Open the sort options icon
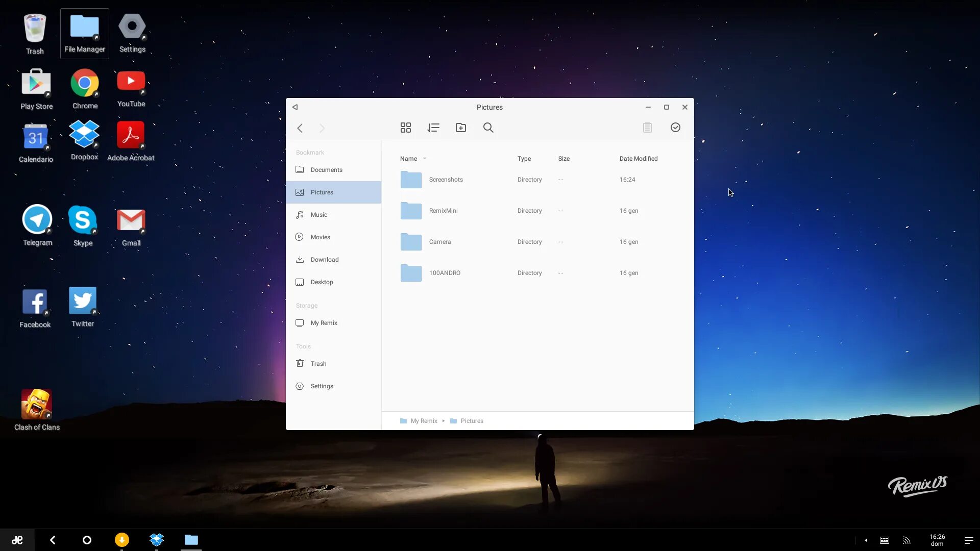 (x=433, y=128)
